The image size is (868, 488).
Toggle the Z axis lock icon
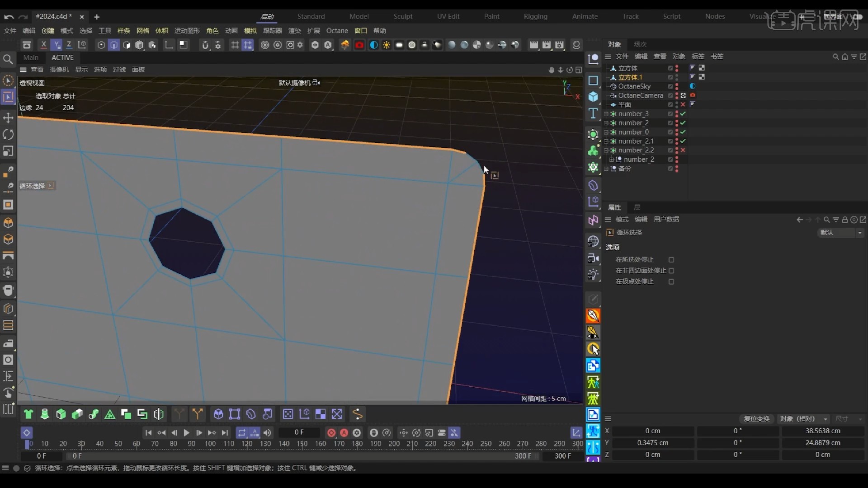[69, 45]
